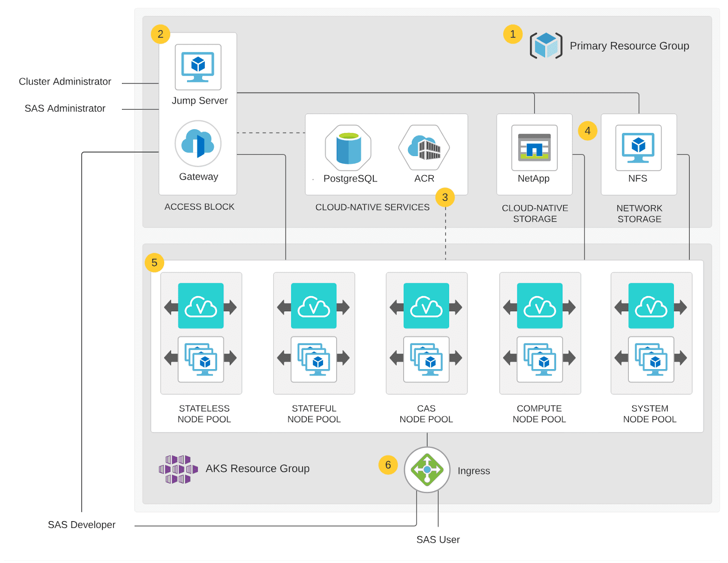The width and height of the screenshot is (728, 563).
Task: Click the Stateless node pool cloud icon
Action: pos(201,306)
